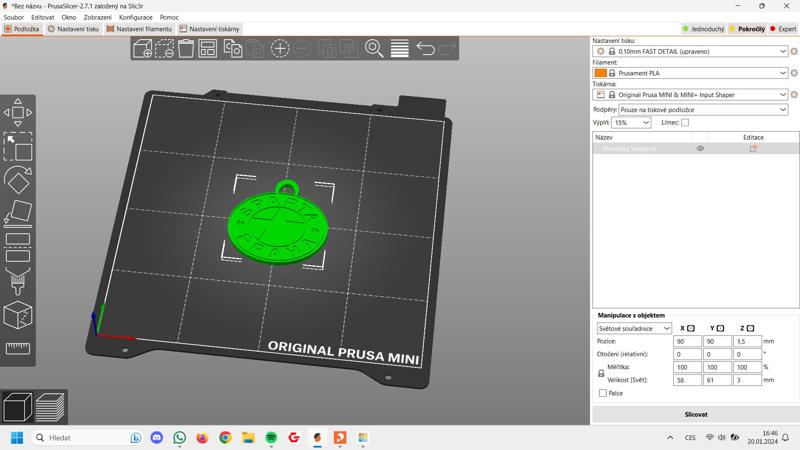Open the object edit icon under Editace
Image resolution: width=800 pixels, height=450 pixels.
[753, 148]
